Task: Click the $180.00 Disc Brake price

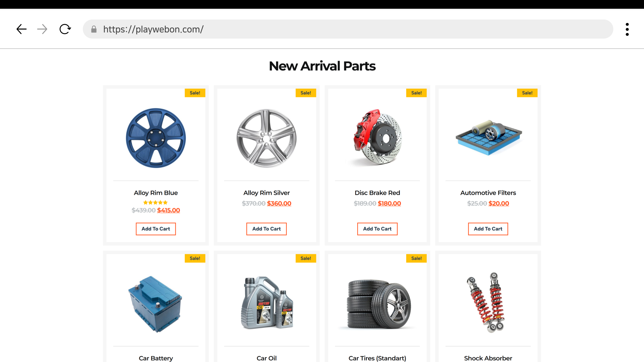Action: pos(389,203)
